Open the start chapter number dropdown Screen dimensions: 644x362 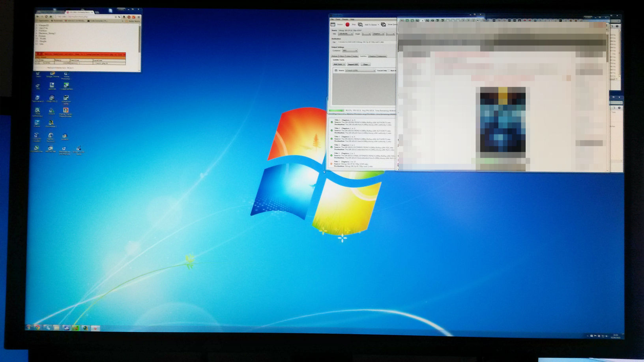[x=390, y=34]
